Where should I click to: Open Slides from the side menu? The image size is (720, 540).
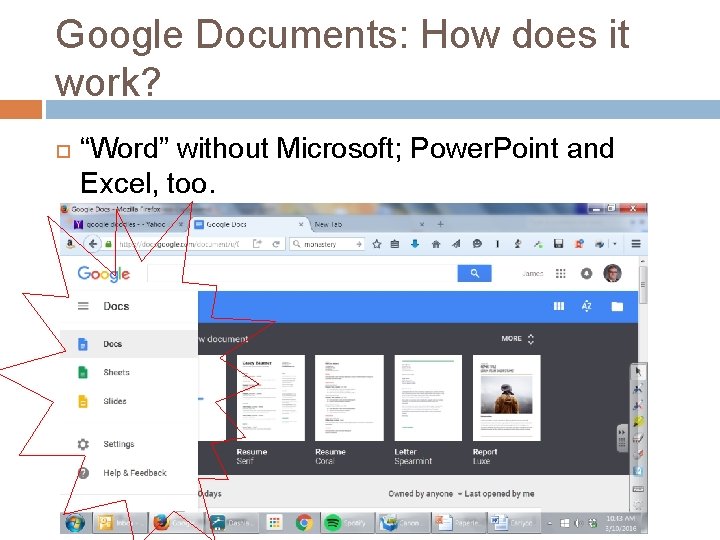tap(129, 401)
